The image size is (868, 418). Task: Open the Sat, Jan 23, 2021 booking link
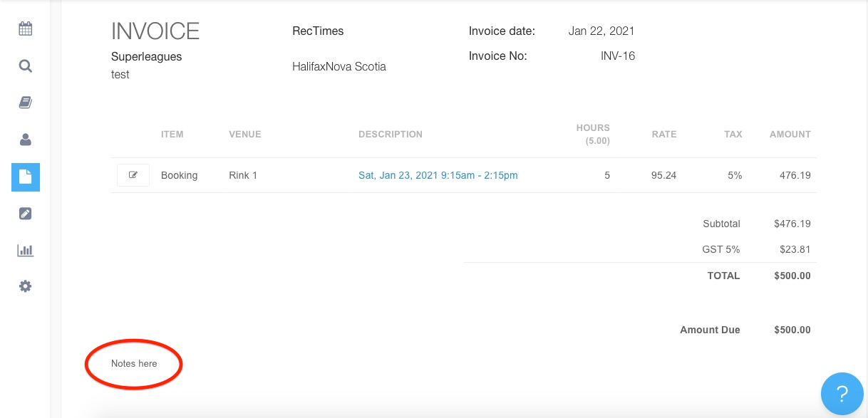point(438,175)
